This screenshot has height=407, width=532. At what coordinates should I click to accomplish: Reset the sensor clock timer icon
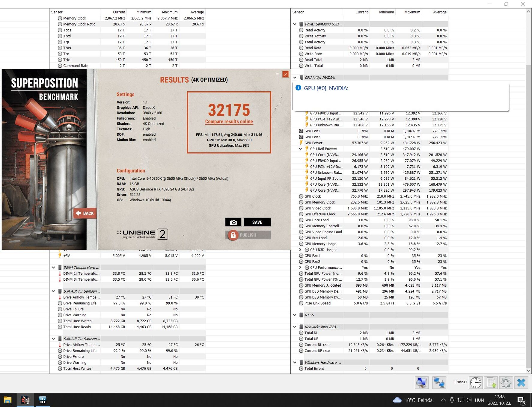click(476, 382)
